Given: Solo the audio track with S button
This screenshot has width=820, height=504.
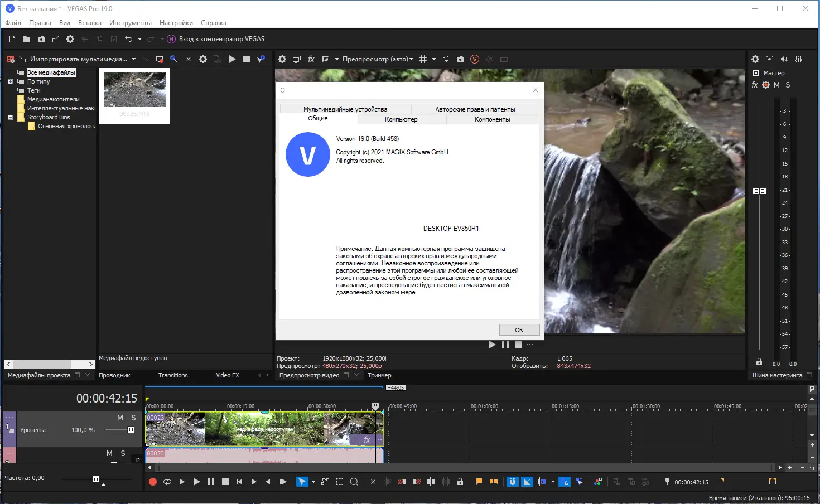Looking at the screenshot, I should [x=123, y=453].
